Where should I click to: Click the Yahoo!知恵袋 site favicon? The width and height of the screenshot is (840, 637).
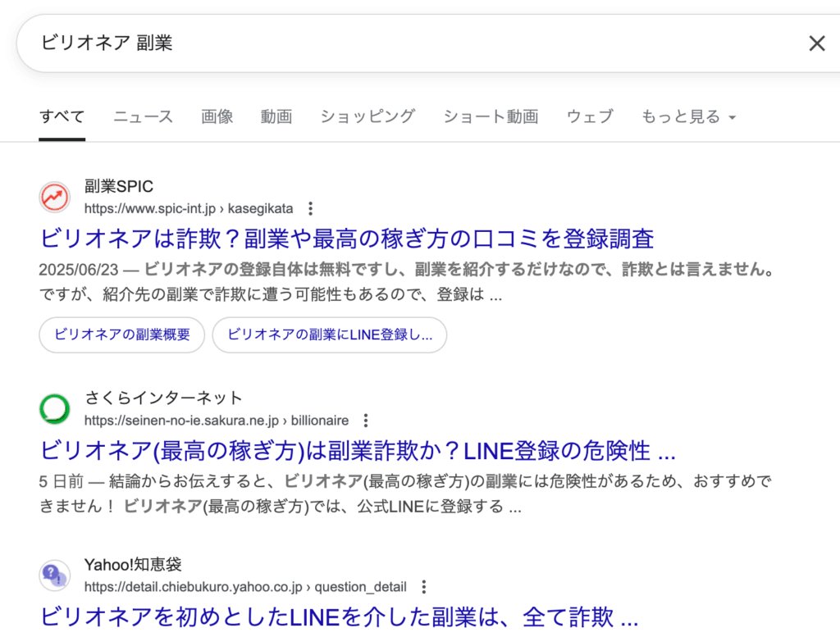tap(54, 576)
